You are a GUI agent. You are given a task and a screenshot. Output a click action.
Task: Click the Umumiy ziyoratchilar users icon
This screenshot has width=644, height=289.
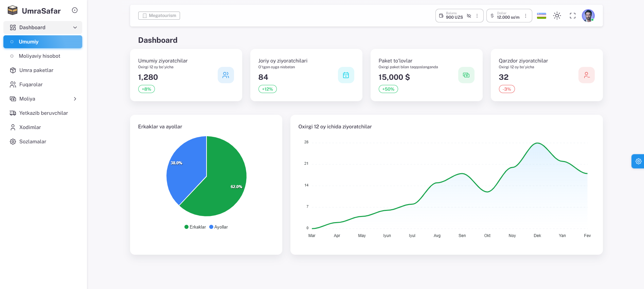point(226,75)
